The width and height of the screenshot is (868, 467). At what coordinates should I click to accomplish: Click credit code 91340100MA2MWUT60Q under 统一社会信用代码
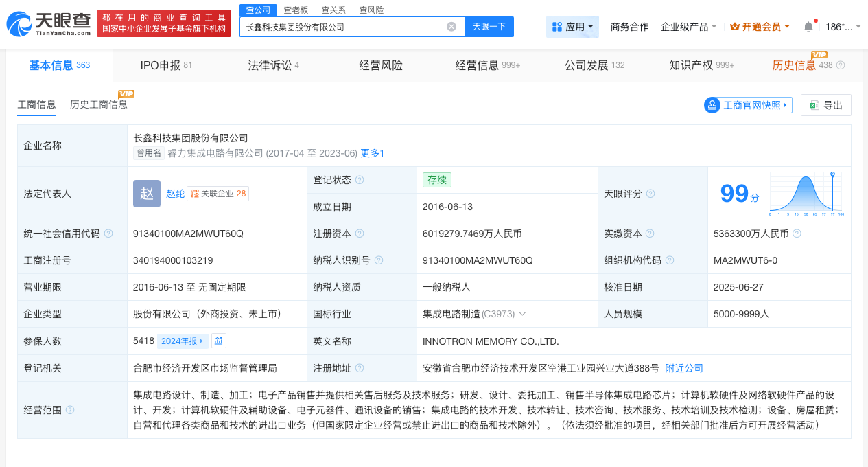click(x=188, y=233)
